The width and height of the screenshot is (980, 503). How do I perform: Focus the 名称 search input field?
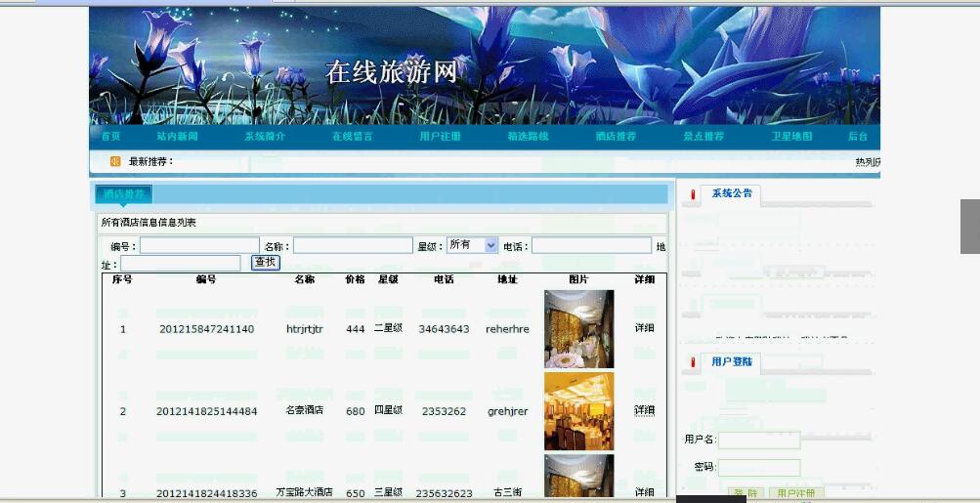(353, 245)
